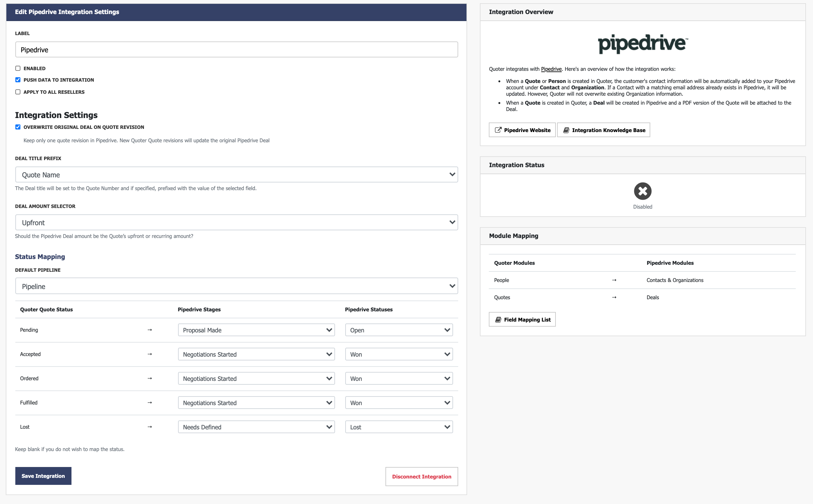813x504 pixels.
Task: Click the arrow icon in Accepted row
Action: [150, 354]
